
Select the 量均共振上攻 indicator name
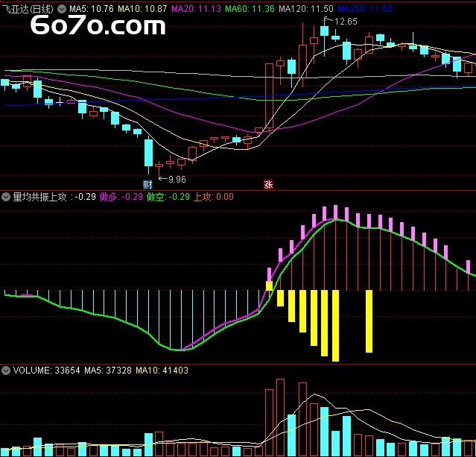click(x=39, y=198)
